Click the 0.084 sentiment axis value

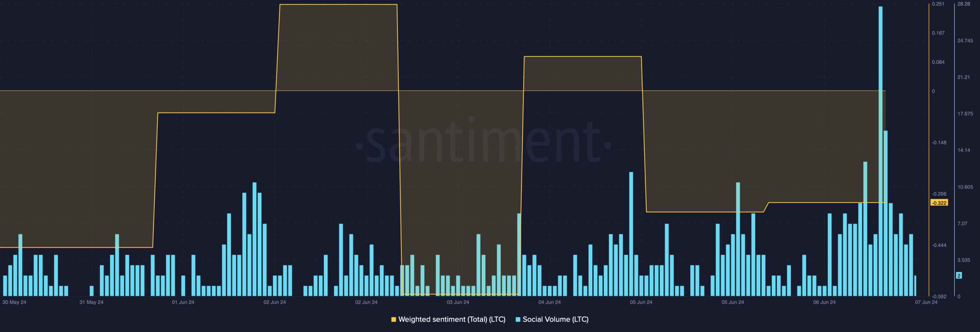938,62
